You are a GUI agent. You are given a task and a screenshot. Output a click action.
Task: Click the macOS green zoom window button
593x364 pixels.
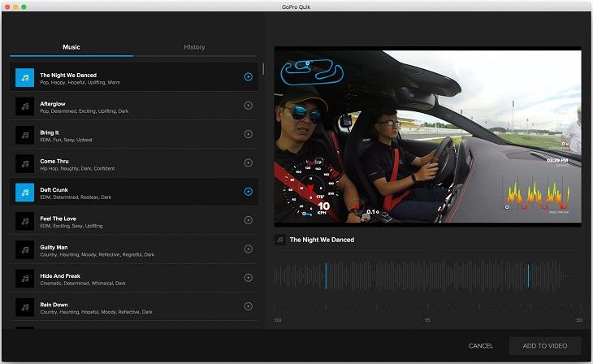[24, 6]
